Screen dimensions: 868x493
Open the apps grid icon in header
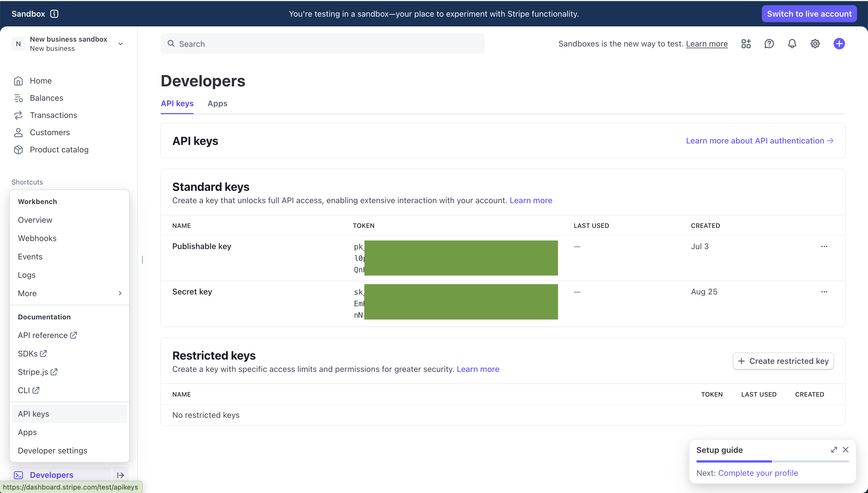point(746,44)
